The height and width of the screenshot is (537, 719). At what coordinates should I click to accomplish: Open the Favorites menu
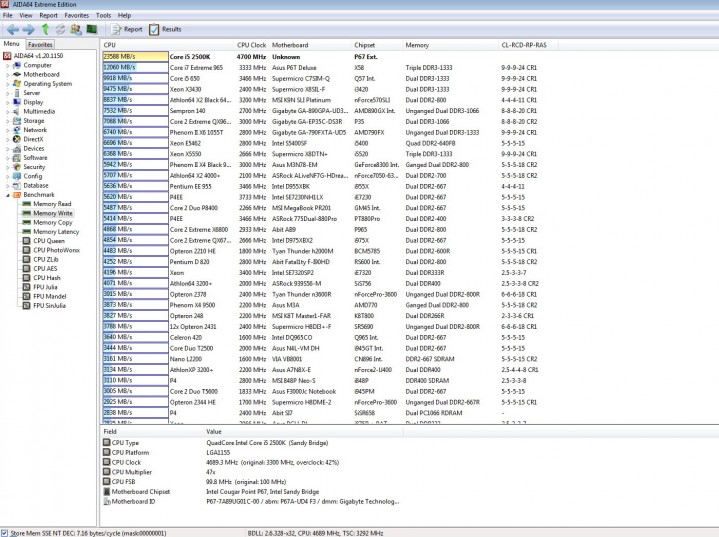click(77, 15)
